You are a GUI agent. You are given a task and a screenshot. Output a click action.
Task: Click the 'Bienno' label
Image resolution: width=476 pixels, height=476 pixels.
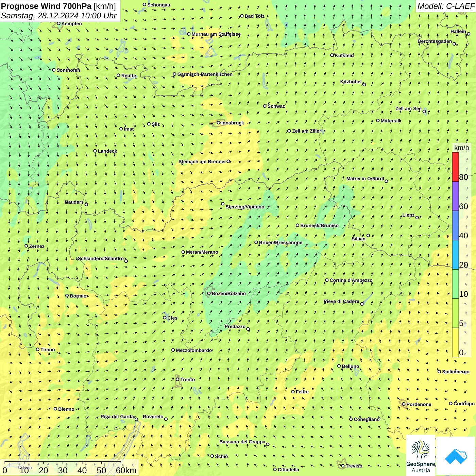coord(66,409)
